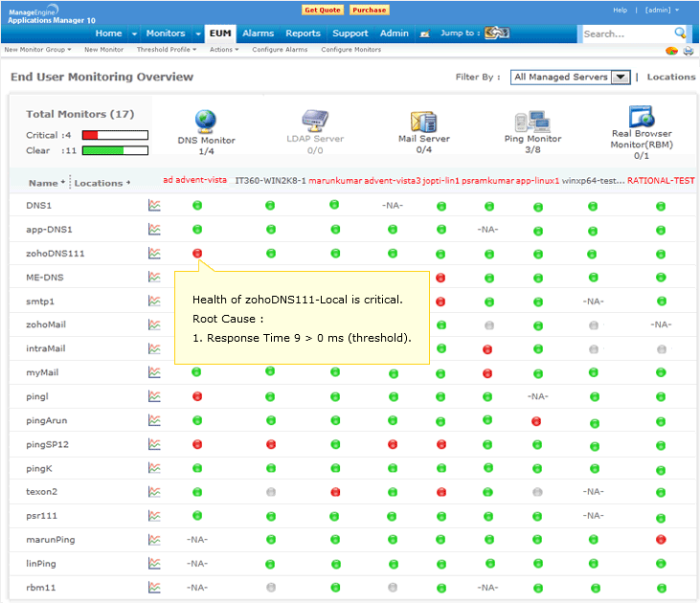Screen dimensions: 700x603
Task: Open the DNS Monitor globe icon
Action: [x=205, y=122]
